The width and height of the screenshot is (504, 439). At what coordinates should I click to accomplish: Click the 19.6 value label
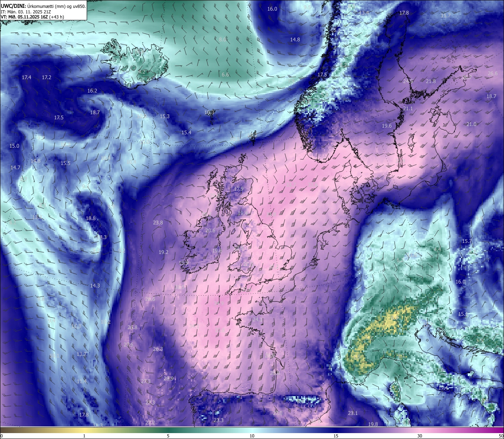click(387, 126)
